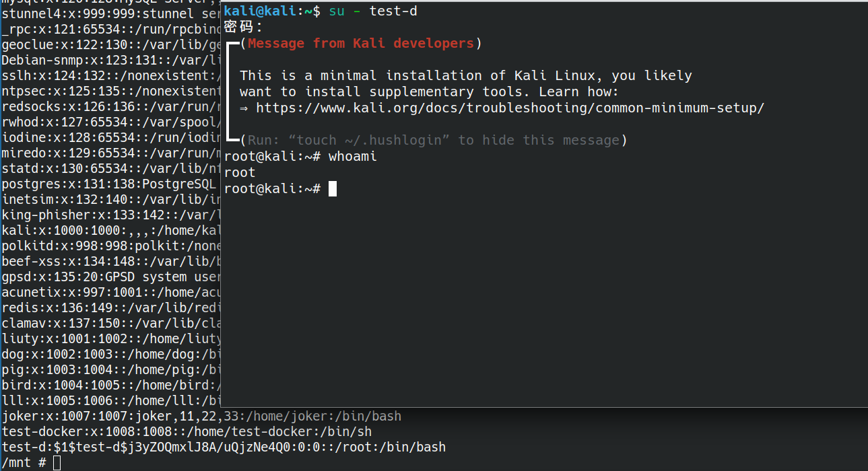Focus the '/mnt #' shell prompt cursor
868x471 pixels.
click(x=57, y=463)
